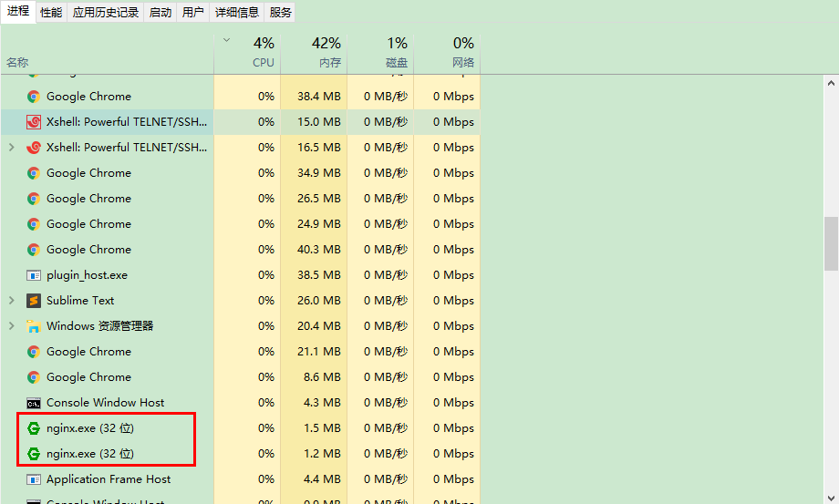Switch to the 进程 tab
839x504 pixels.
point(18,11)
